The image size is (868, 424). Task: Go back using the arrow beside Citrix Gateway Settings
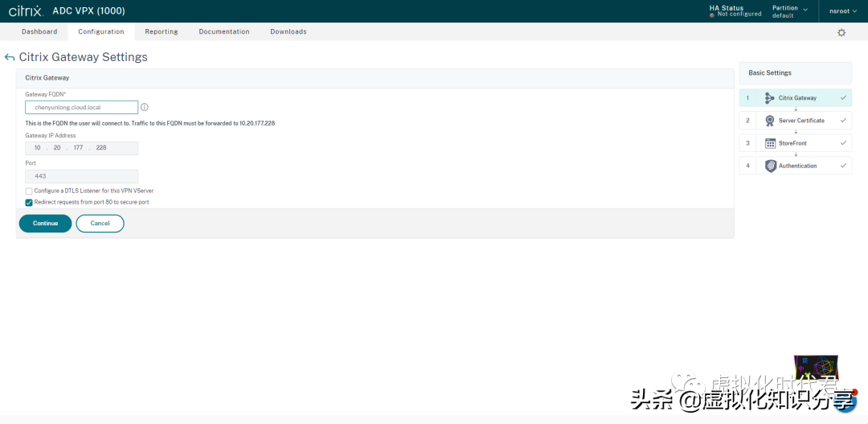[x=10, y=57]
